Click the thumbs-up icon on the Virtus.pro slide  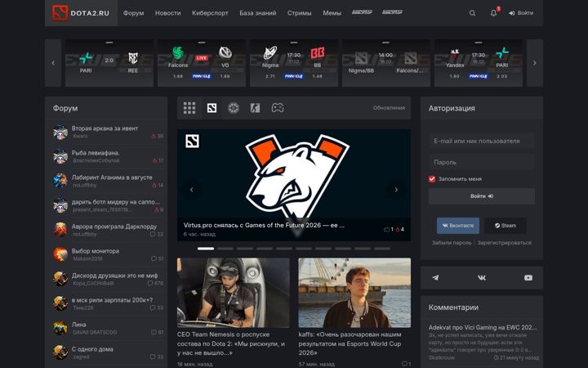(386, 230)
